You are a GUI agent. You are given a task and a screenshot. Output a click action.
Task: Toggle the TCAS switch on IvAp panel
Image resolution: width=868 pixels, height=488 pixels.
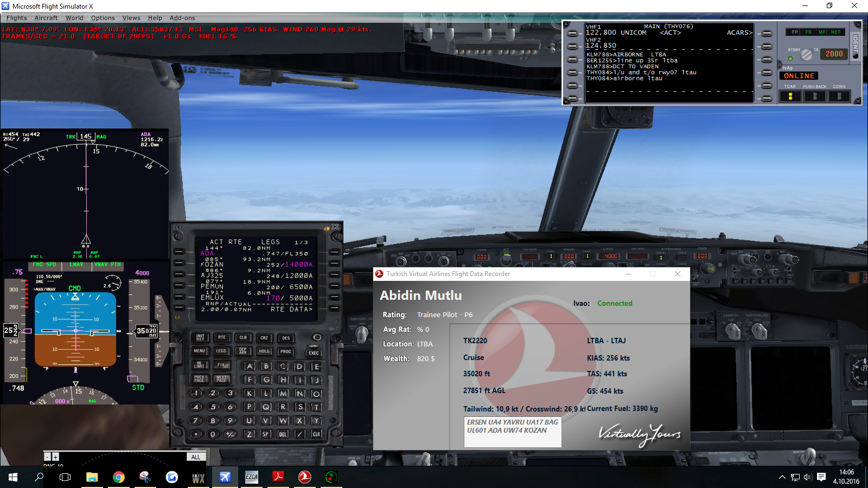pyautogui.click(x=790, y=96)
